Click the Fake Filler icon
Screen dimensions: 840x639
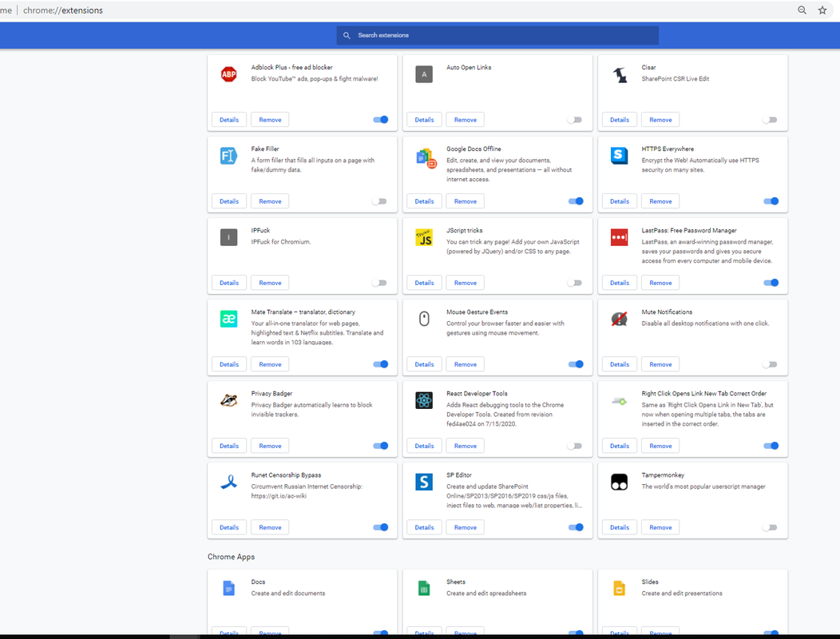(228, 156)
